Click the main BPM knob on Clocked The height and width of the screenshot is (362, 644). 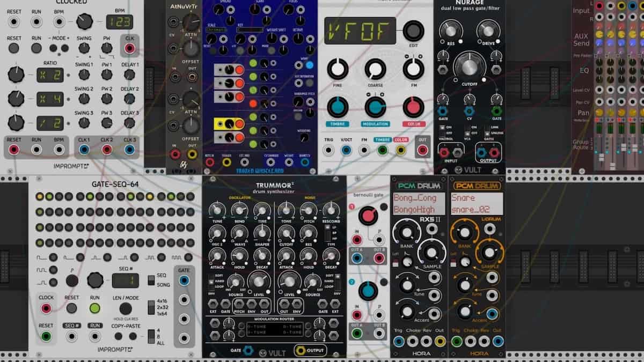(84, 21)
